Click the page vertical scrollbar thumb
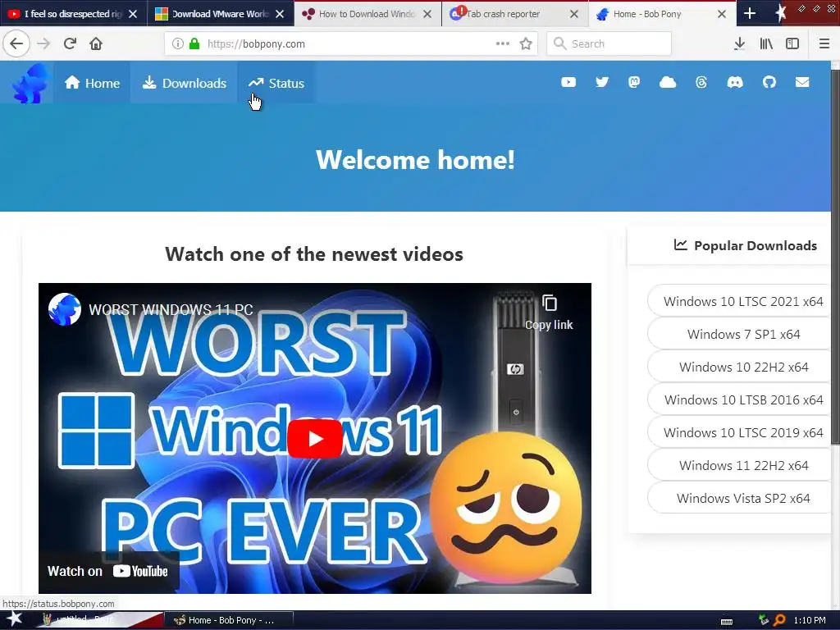The width and height of the screenshot is (840, 630). point(835,256)
